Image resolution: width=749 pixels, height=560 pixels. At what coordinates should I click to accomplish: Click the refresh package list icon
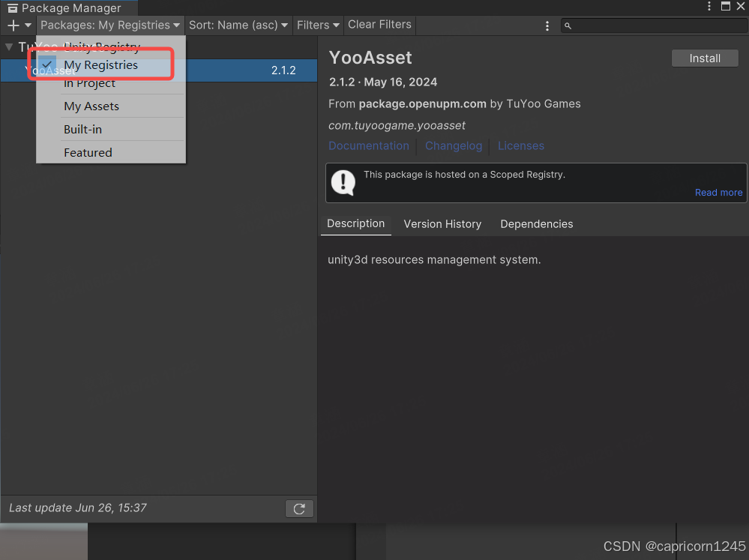tap(299, 509)
